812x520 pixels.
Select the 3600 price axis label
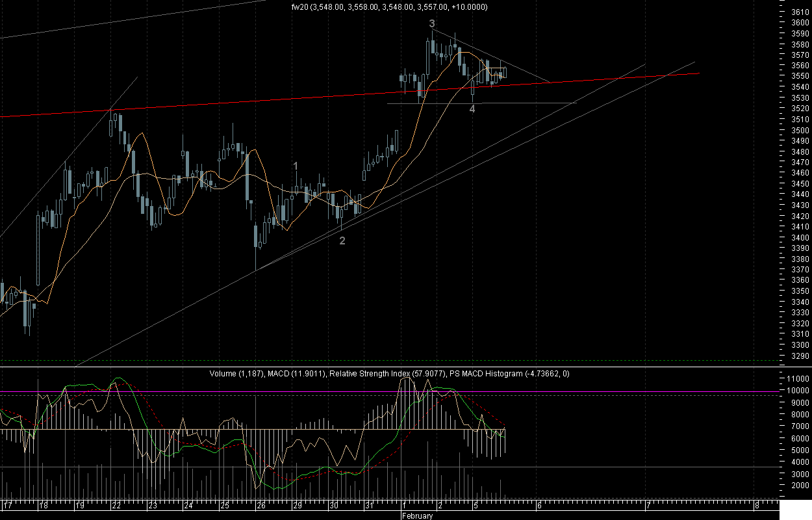tap(800, 22)
